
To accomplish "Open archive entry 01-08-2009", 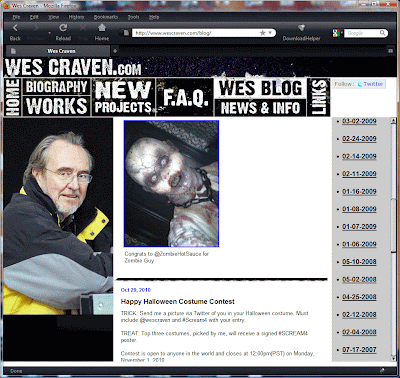I will click(359, 209).
